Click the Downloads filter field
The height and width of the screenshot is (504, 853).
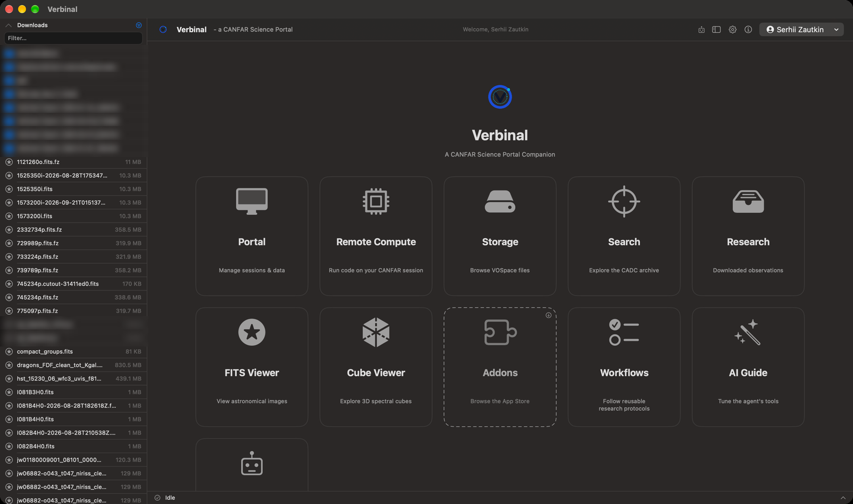point(73,38)
